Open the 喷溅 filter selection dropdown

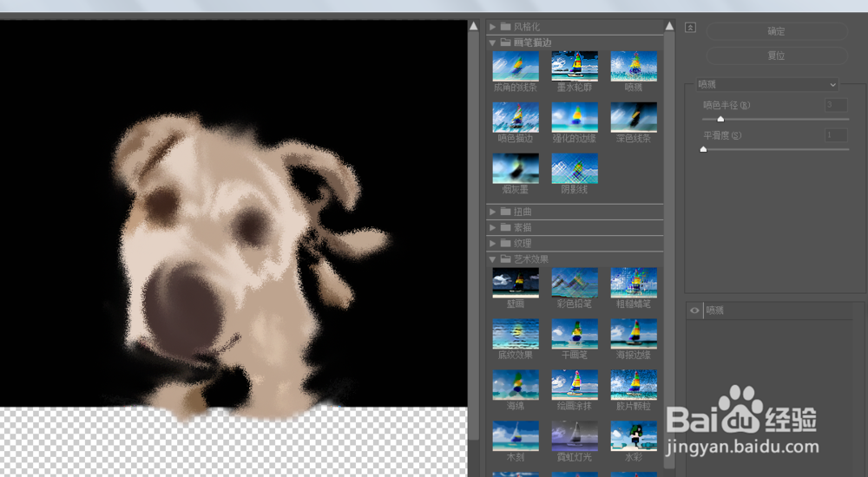point(767,85)
